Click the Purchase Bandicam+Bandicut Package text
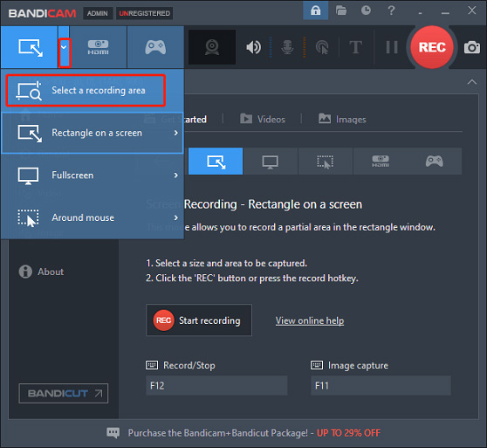The image size is (487, 448). 217,433
